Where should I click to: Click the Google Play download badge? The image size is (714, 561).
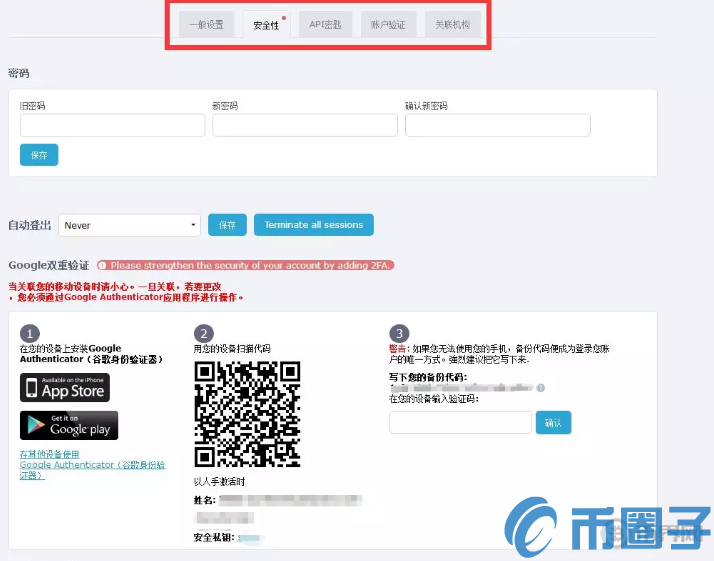[x=69, y=425]
